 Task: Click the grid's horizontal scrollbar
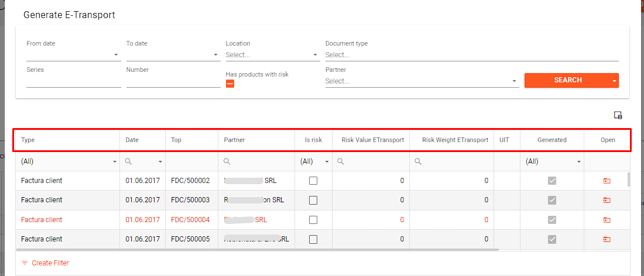coord(258,250)
